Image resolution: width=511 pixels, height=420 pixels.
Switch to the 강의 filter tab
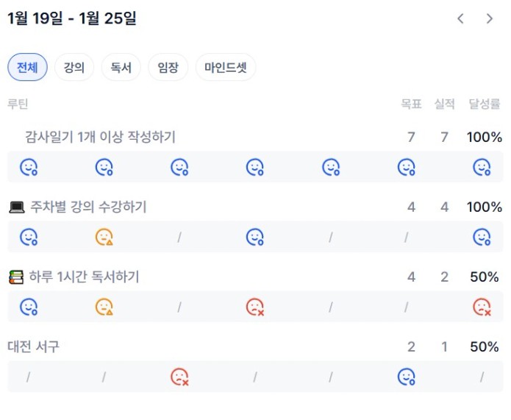tap(74, 68)
